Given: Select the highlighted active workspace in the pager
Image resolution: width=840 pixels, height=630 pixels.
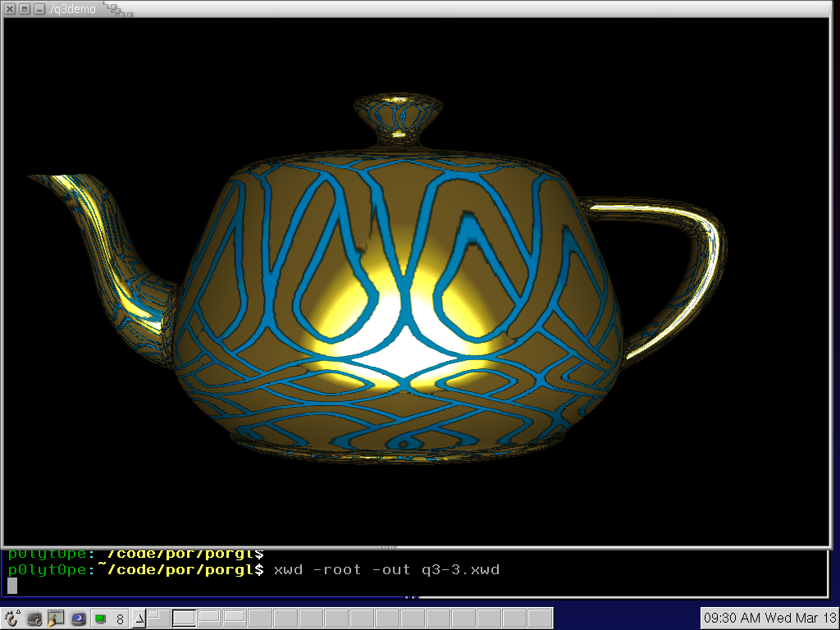Looking at the screenshot, I should 185,618.
